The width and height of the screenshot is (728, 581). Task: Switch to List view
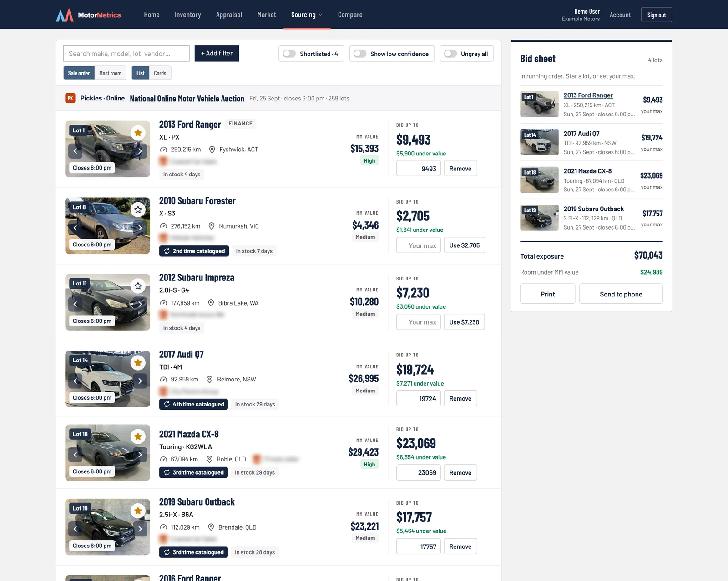point(141,73)
